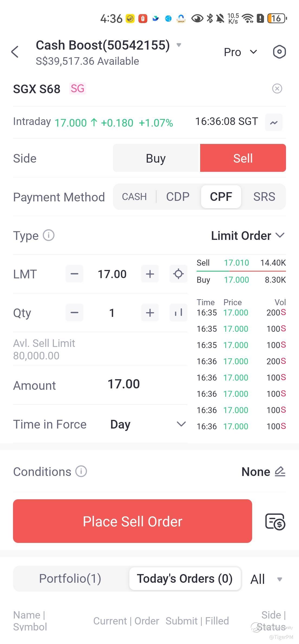Open the funds icon beside Place Sell Order
The image size is (299, 644).
[275, 521]
